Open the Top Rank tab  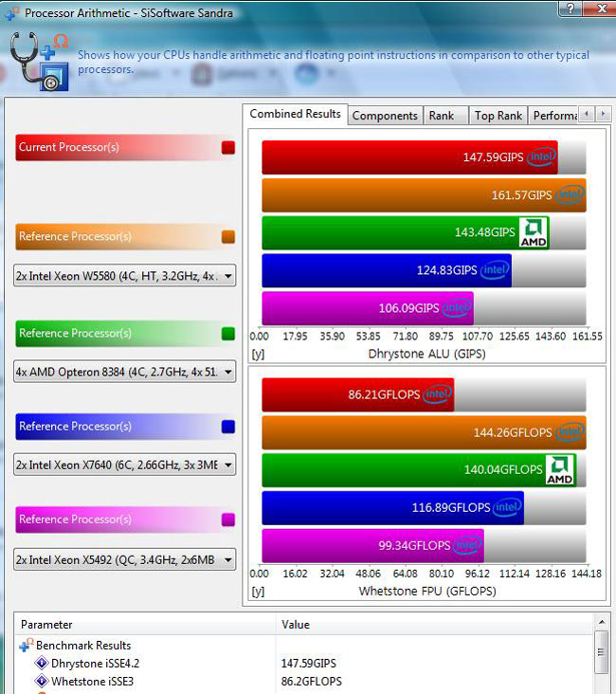coord(498,116)
